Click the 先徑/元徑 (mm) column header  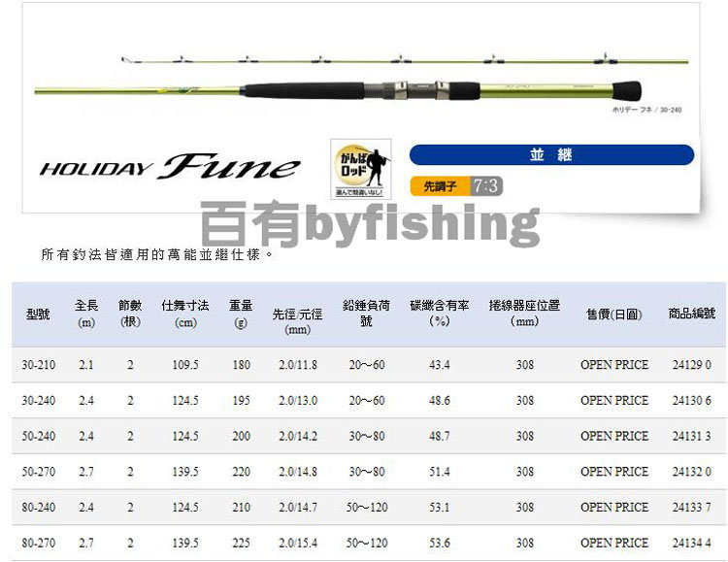pos(297,321)
